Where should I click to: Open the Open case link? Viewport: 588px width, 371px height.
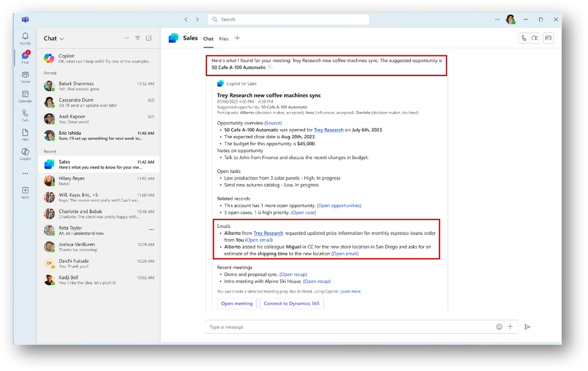303,213
